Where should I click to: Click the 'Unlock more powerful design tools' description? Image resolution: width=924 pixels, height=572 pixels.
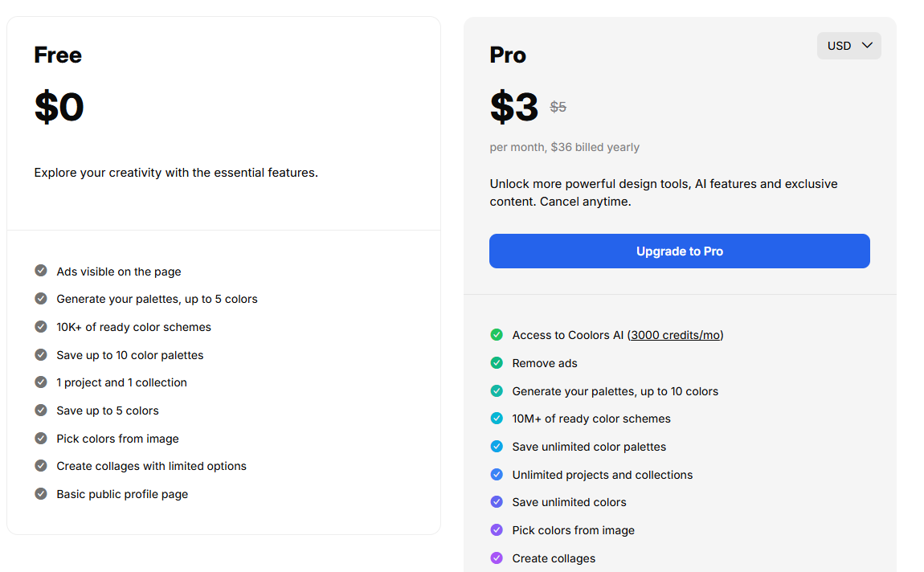pyautogui.click(x=664, y=193)
